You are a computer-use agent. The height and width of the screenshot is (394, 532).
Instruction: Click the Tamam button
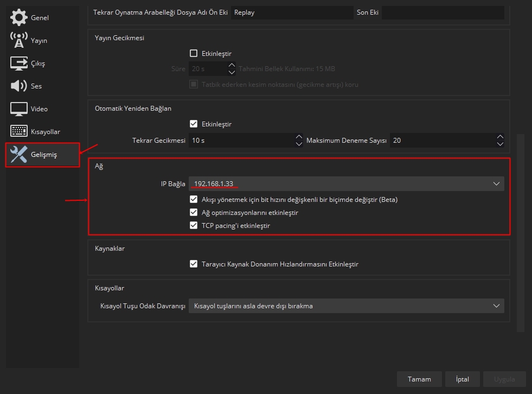(419, 379)
